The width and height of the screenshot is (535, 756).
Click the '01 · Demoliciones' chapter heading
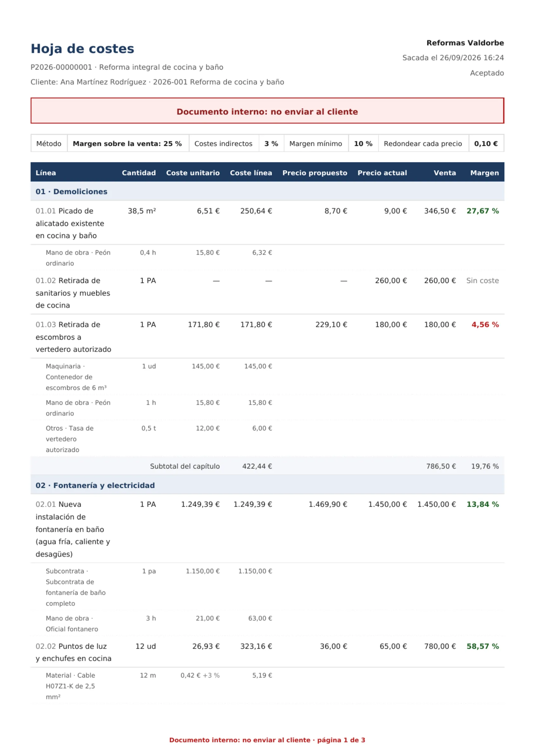(71, 192)
